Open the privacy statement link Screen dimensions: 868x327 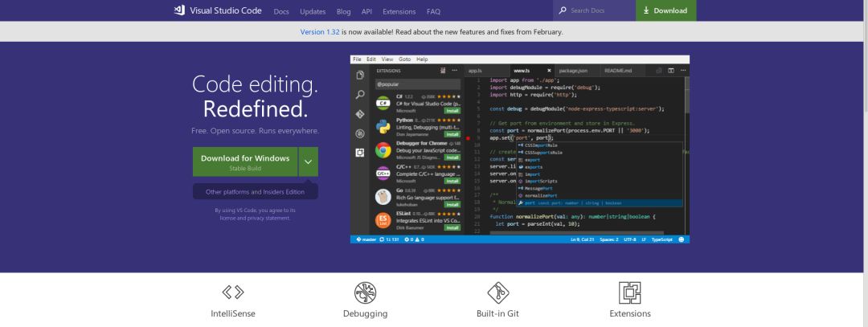point(268,218)
